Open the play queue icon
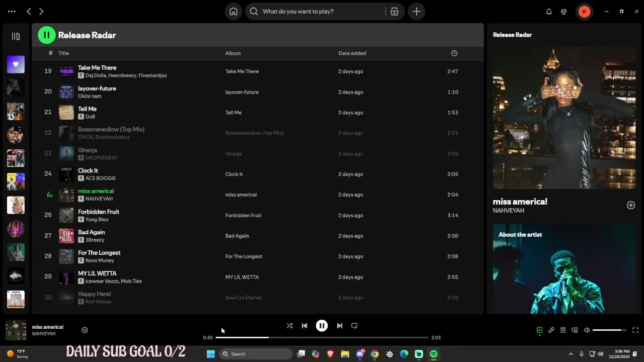Viewport: 644px width, 362px height. [563, 330]
